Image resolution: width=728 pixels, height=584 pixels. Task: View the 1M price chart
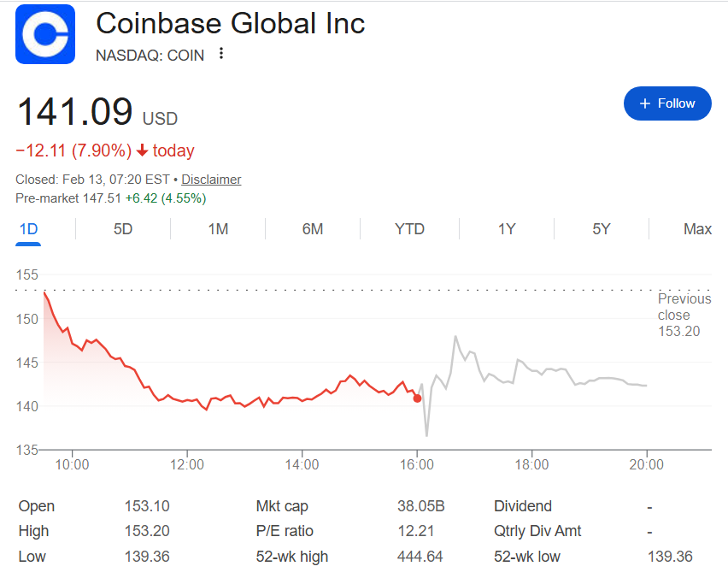[217, 229]
